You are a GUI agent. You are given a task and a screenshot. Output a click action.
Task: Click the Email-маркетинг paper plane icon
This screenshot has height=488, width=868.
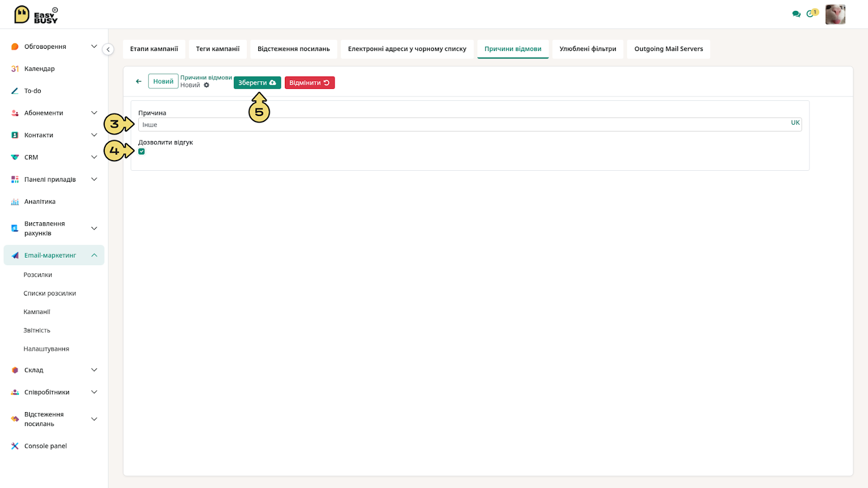15,255
